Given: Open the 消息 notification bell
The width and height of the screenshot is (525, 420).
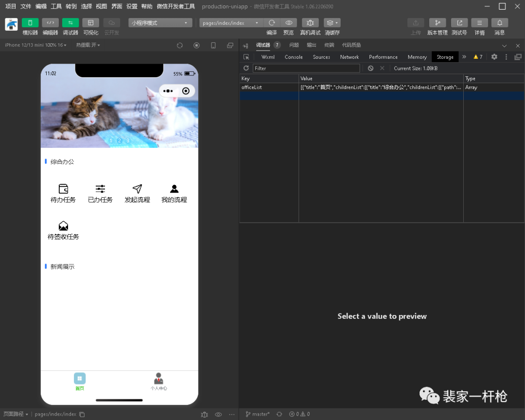Looking at the screenshot, I should pyautogui.click(x=500, y=23).
